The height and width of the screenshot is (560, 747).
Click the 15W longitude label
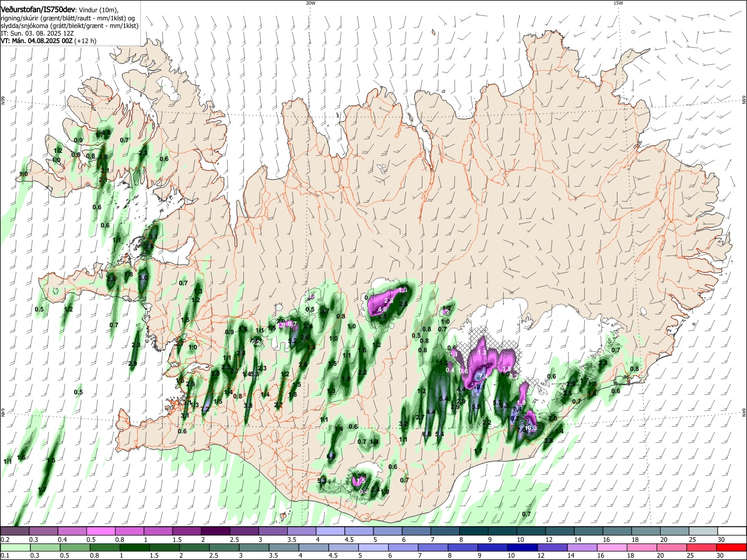(x=618, y=3)
